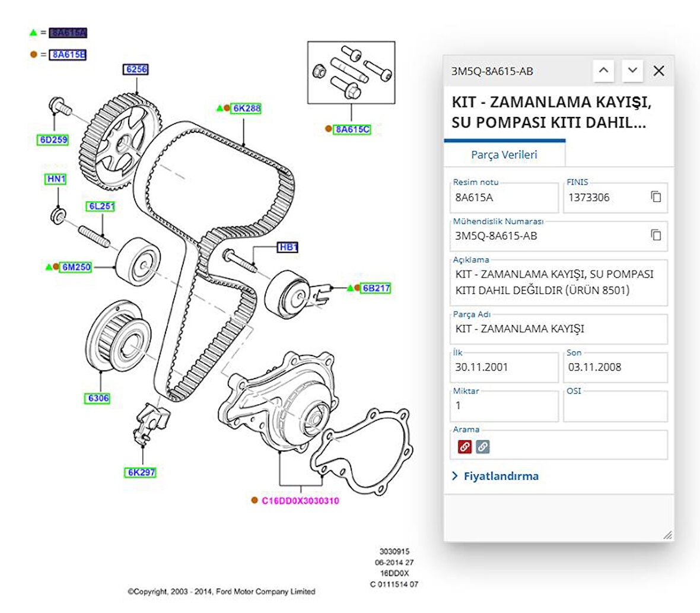This screenshot has width=700, height=613.
Task: Copy the FINIS number 1373306
Action: (x=655, y=196)
